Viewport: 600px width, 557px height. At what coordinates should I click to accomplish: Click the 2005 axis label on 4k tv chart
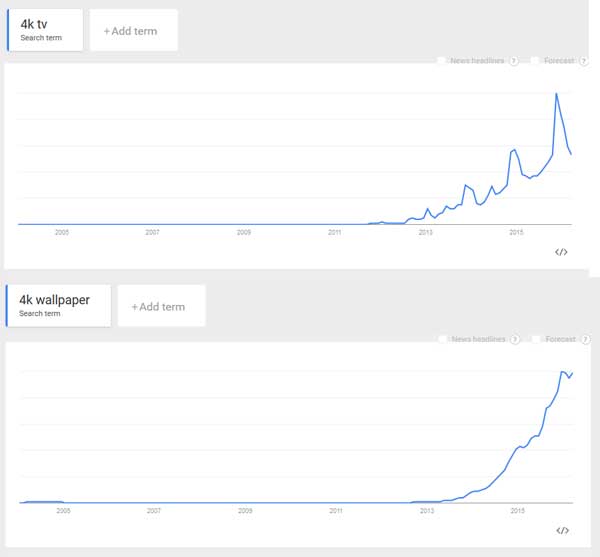(x=62, y=232)
